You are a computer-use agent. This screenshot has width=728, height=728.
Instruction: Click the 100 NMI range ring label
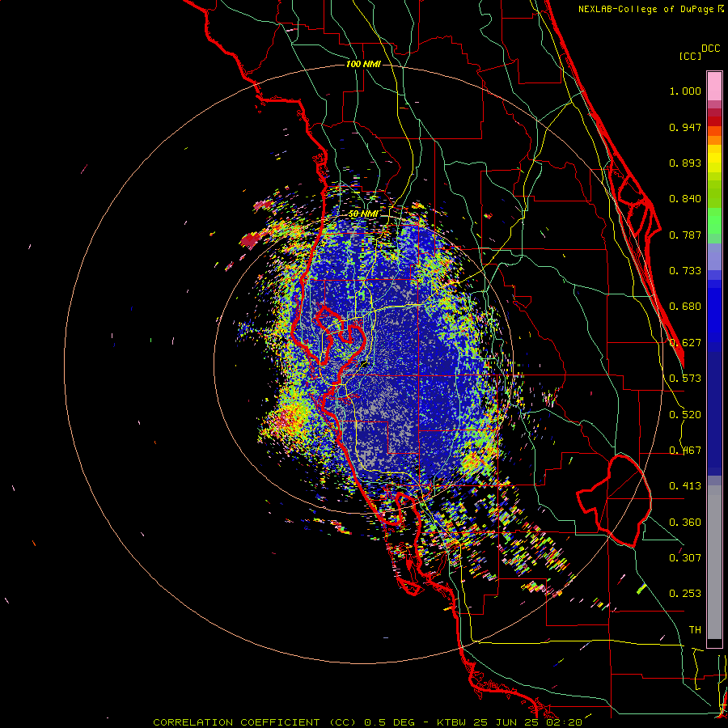(363, 64)
